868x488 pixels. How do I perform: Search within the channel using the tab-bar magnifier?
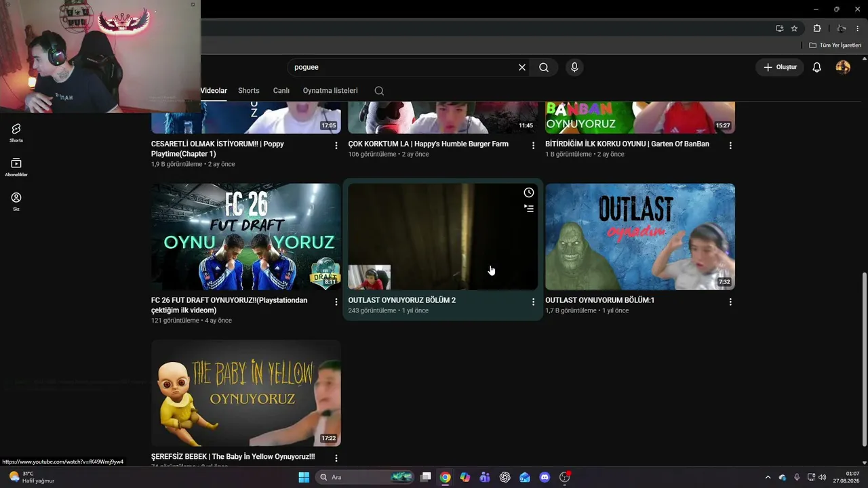pyautogui.click(x=379, y=91)
